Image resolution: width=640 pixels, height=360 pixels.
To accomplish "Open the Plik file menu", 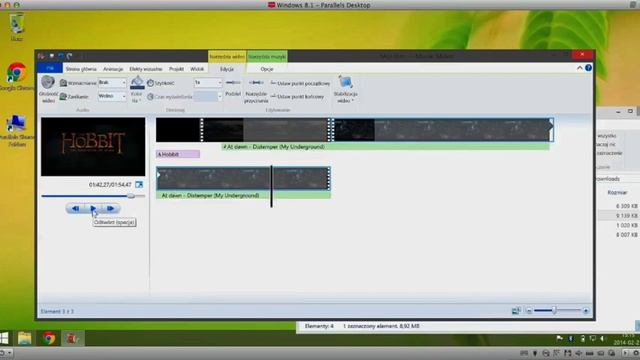I will coord(50,68).
